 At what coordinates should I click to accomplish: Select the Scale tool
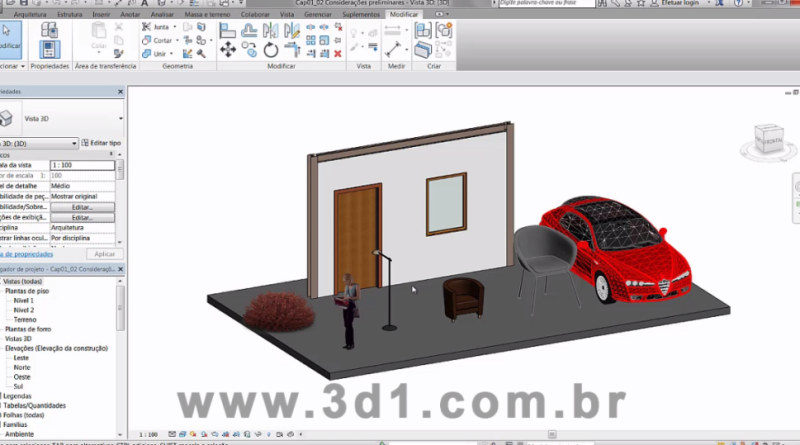[324, 40]
